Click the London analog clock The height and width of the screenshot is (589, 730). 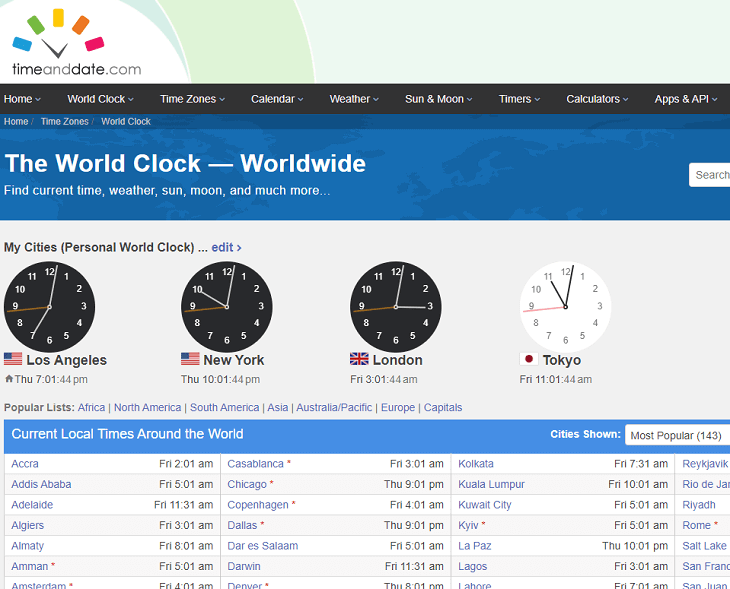coord(396,306)
